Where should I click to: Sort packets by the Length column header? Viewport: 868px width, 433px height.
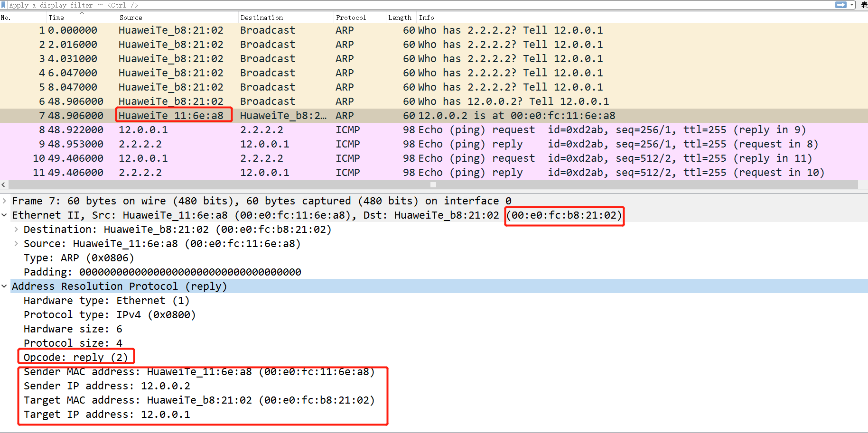point(401,18)
